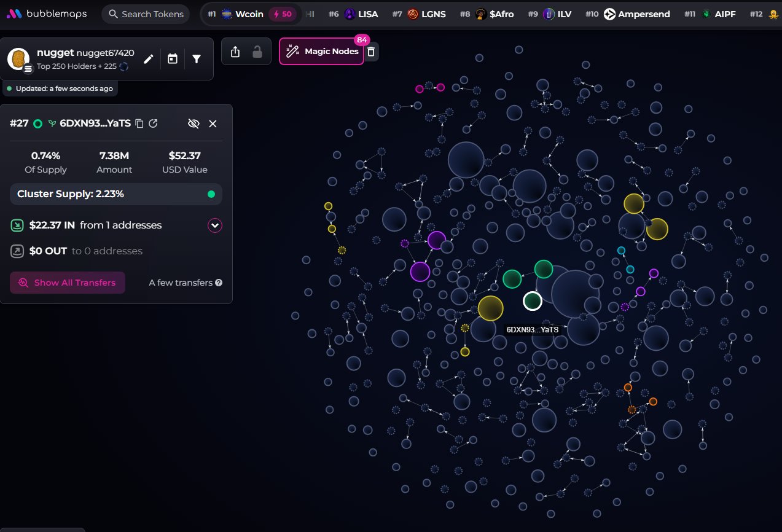
Task: Click the large yellow bubble near the center
Action: 490,308
